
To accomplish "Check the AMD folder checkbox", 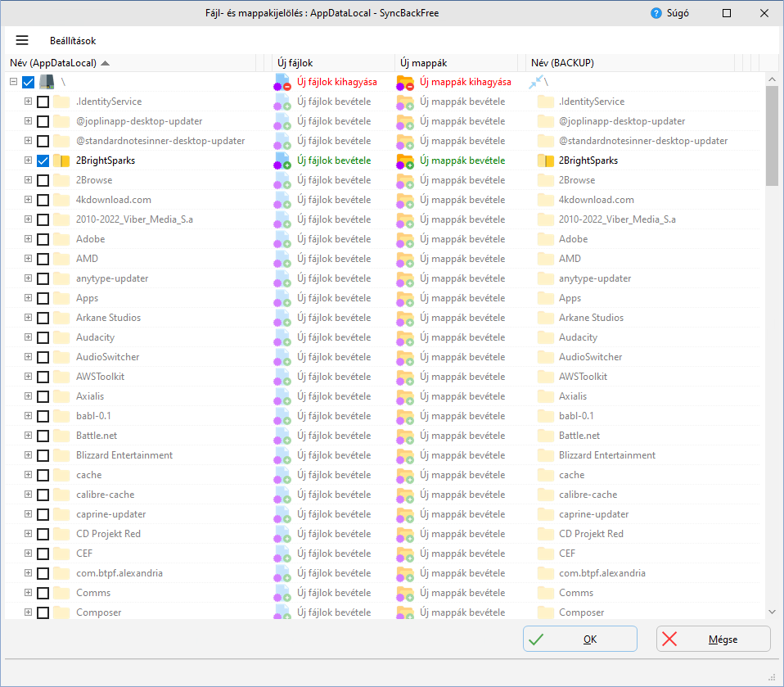I will [x=43, y=259].
